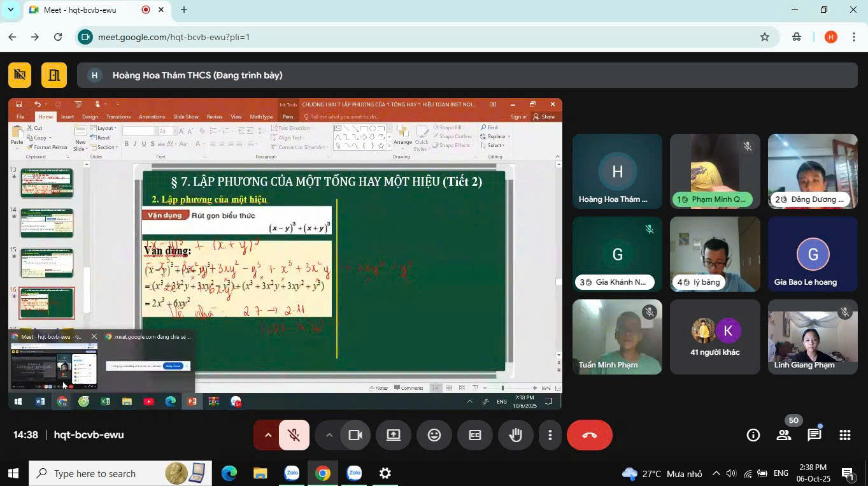The height and width of the screenshot is (486, 868).
Task: Click the "41 người khác" participants tile
Action: click(x=715, y=337)
